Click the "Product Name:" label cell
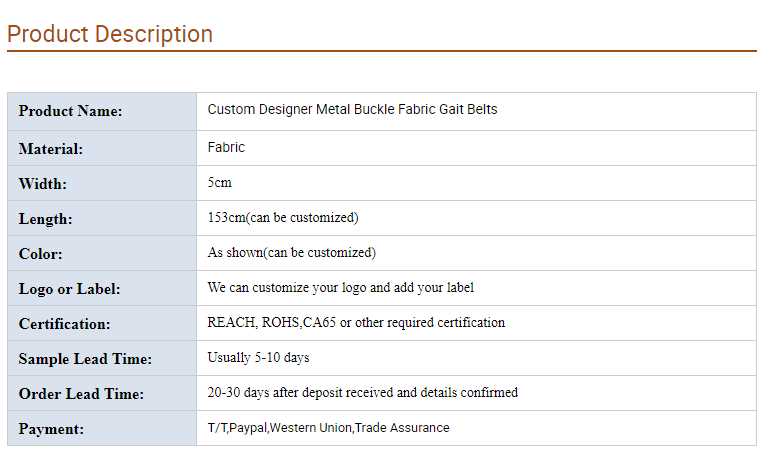Screen dimensions: 784x459 click(70, 111)
